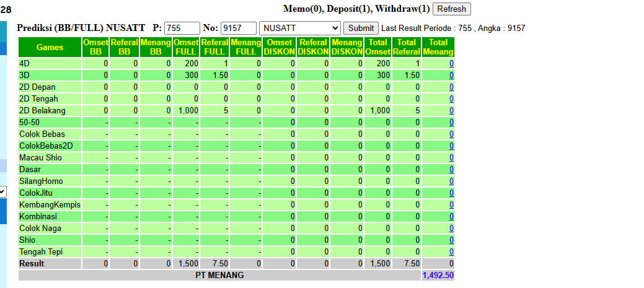The height and width of the screenshot is (288, 644).
Task: Open the Total Menang link for Macau Shio
Action: [451, 157]
